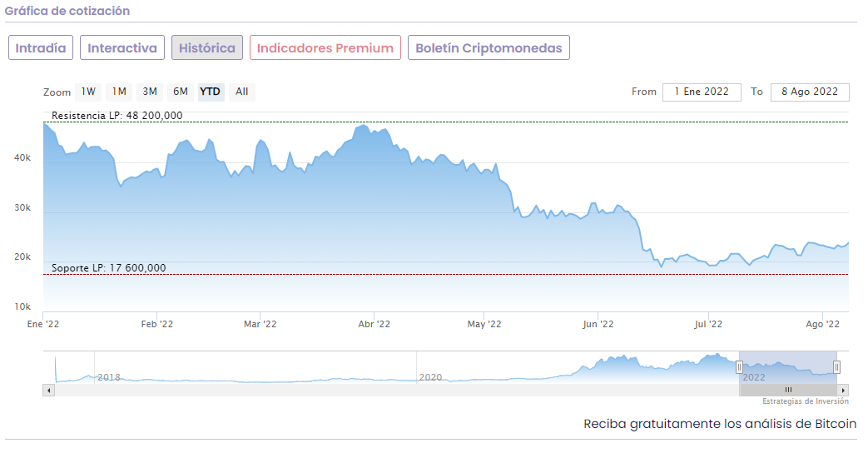This screenshot has width=868, height=453.
Task: Click the right range handle in navigator
Action: 836,367
